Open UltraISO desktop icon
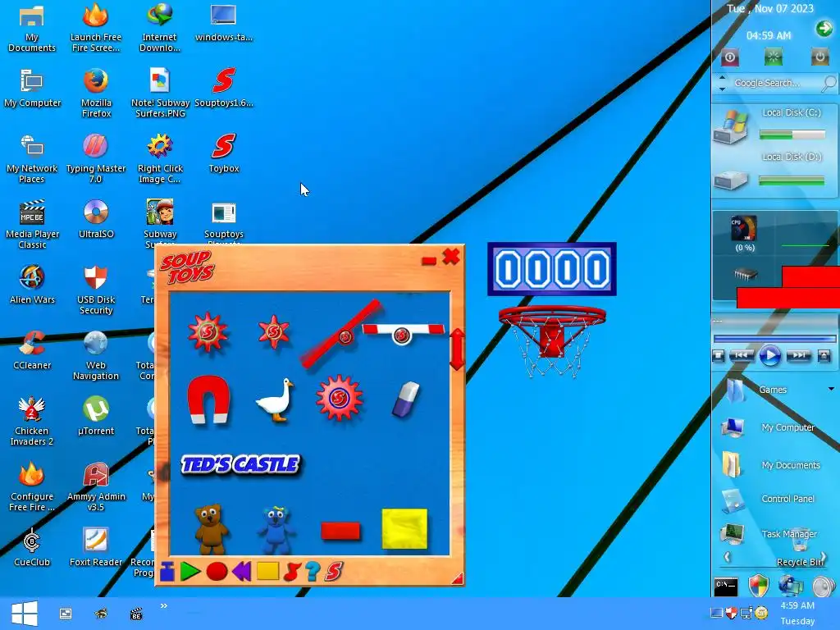Screen dimensions: 840x630 [x=96, y=218]
